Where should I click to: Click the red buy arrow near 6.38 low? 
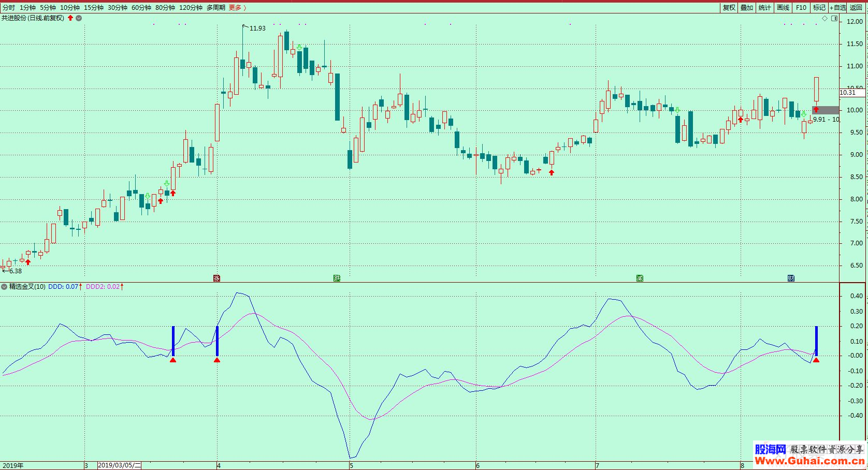click(28, 262)
